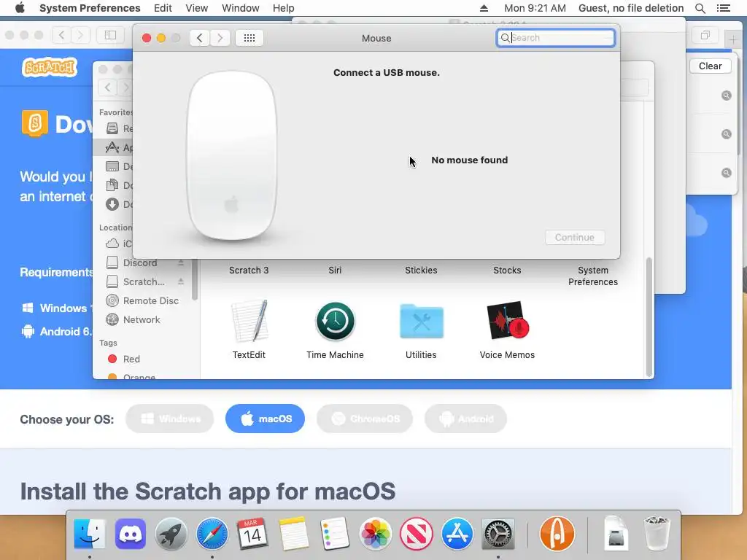Select the Red tag in Finder

124,359
